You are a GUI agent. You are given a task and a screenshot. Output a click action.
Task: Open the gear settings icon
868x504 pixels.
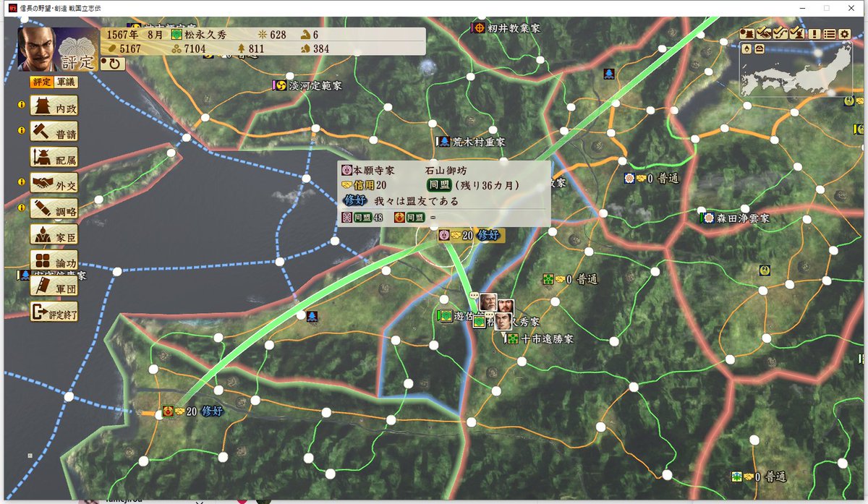tap(844, 33)
